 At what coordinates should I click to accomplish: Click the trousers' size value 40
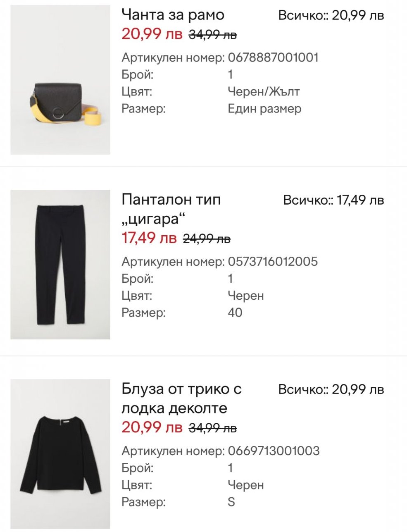point(235,313)
